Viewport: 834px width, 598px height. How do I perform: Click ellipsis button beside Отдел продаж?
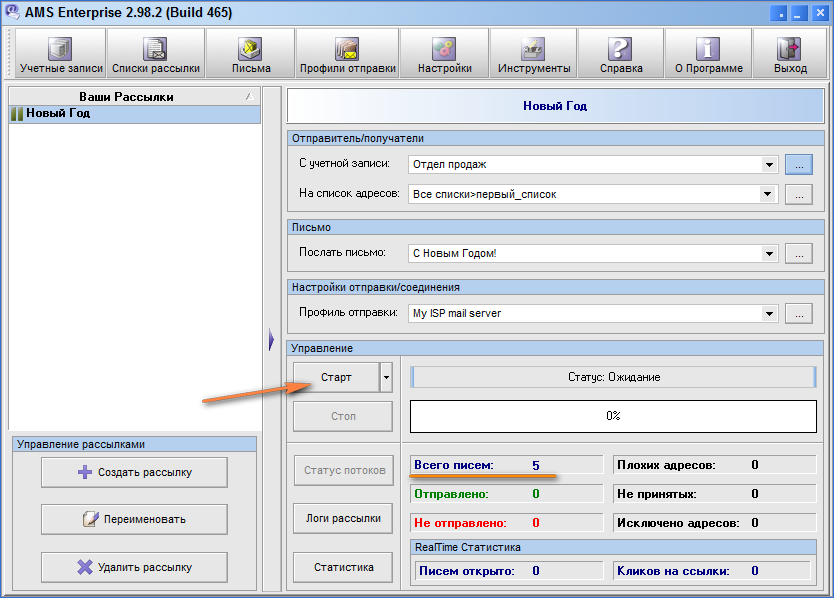799,165
